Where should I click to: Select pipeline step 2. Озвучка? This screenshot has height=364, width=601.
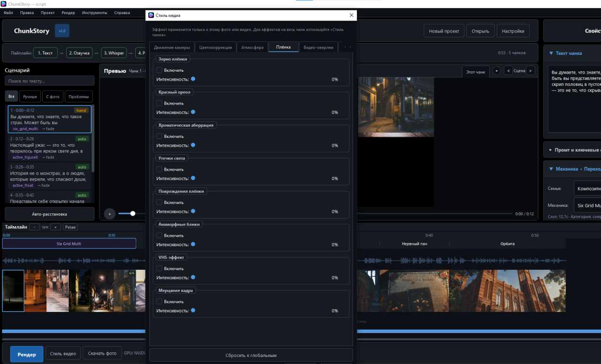tap(79, 53)
